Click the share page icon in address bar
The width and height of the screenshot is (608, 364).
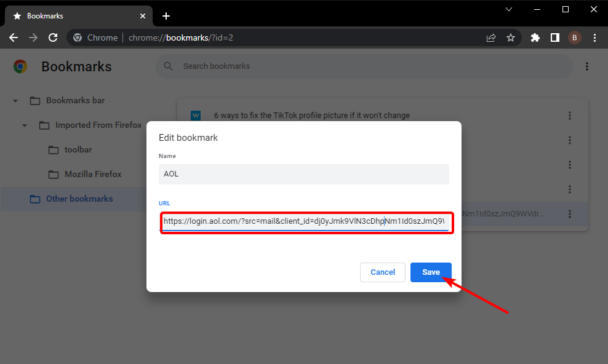click(491, 38)
